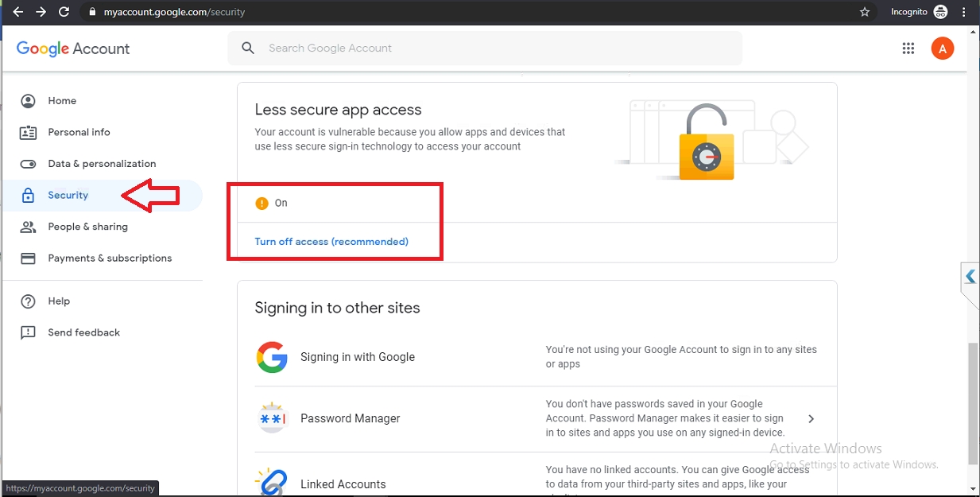This screenshot has width=980, height=497.
Task: Bookmark this page with star icon
Action: click(865, 12)
